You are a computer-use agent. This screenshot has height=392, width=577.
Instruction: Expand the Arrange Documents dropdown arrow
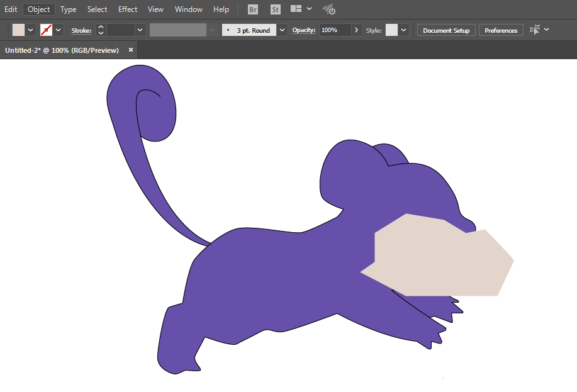pos(309,8)
